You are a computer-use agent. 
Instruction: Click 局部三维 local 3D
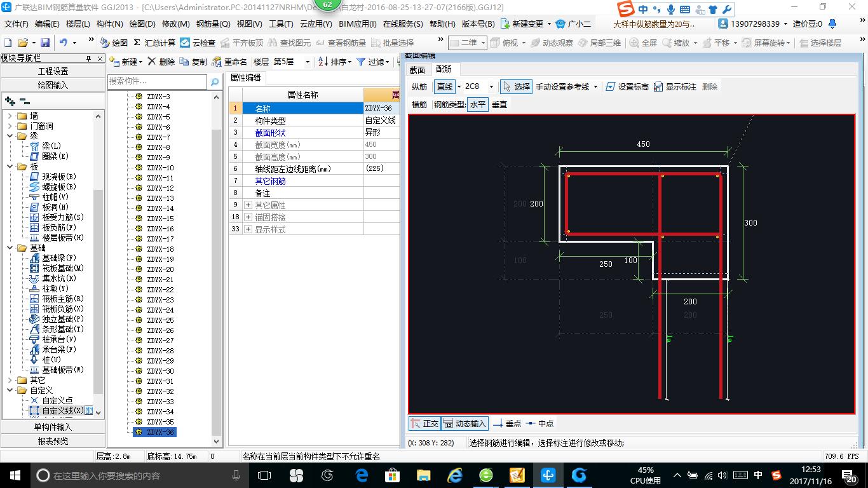click(599, 43)
